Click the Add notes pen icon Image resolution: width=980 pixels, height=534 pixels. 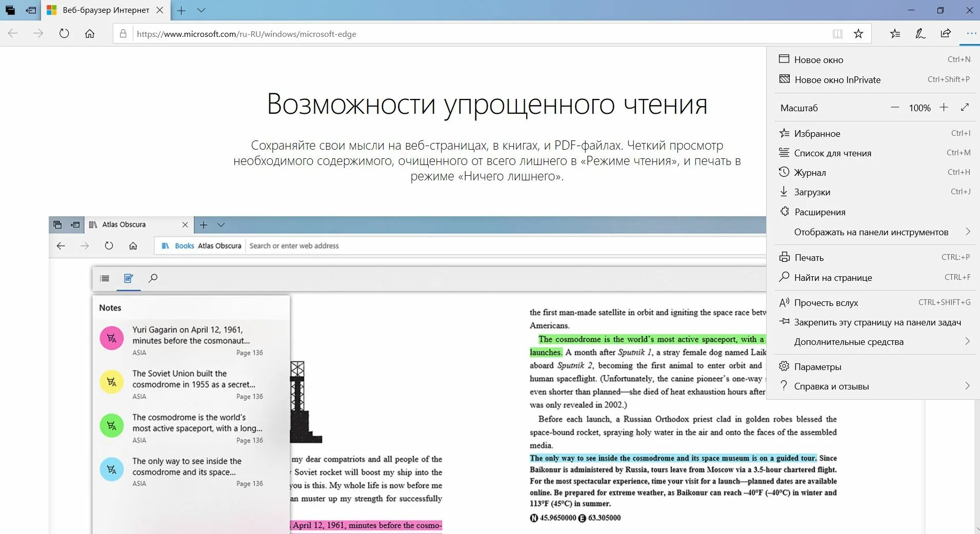pyautogui.click(x=921, y=34)
